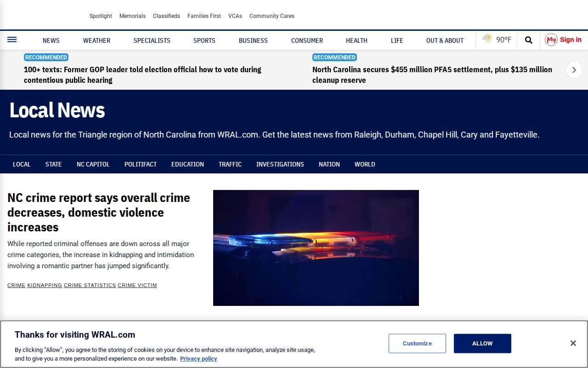This screenshot has height=368, width=588.
Task: Advance recommended stories with the right arrow
Action: 574,70
